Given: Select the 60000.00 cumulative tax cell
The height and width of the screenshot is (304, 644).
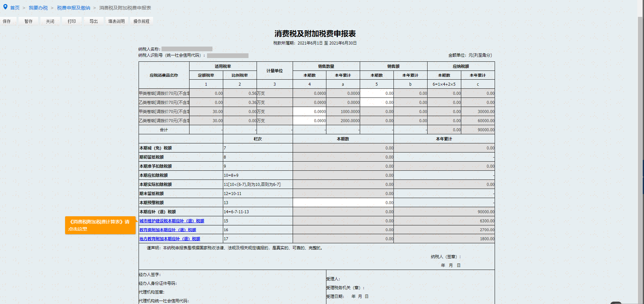Looking at the screenshot, I should (478, 121).
